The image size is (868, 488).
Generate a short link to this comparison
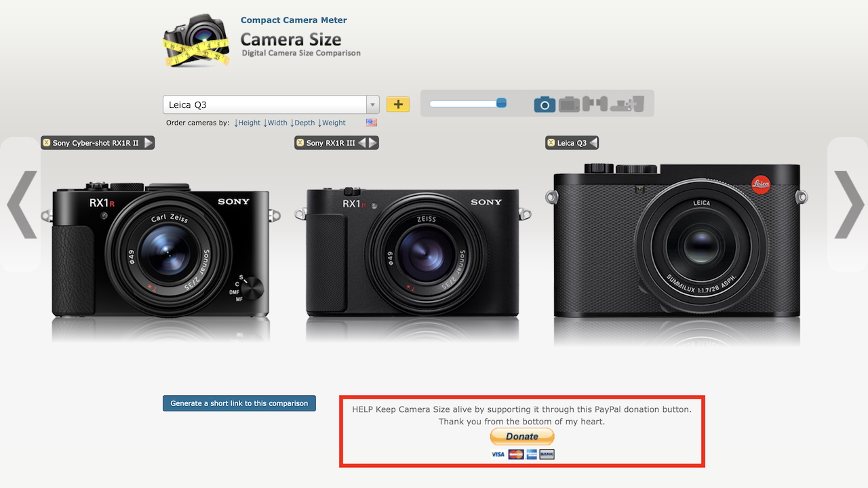pos(239,403)
